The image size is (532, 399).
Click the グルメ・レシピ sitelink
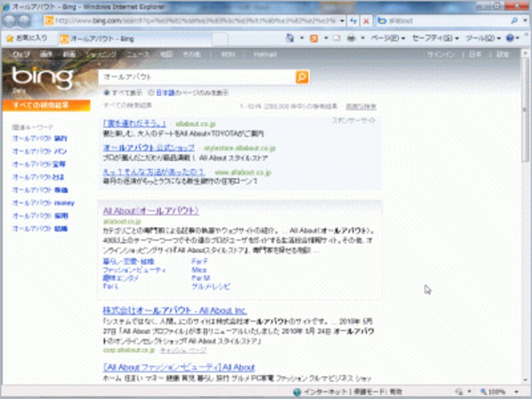211,287
